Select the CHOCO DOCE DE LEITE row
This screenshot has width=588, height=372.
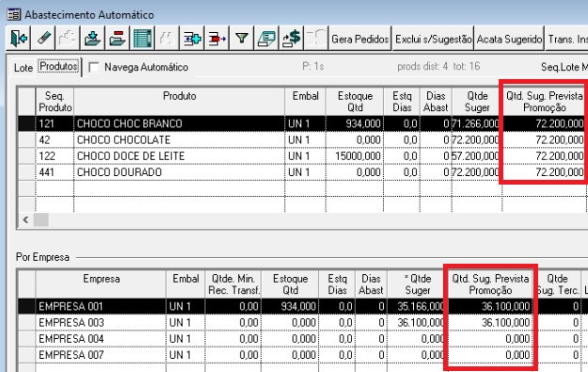302,155
